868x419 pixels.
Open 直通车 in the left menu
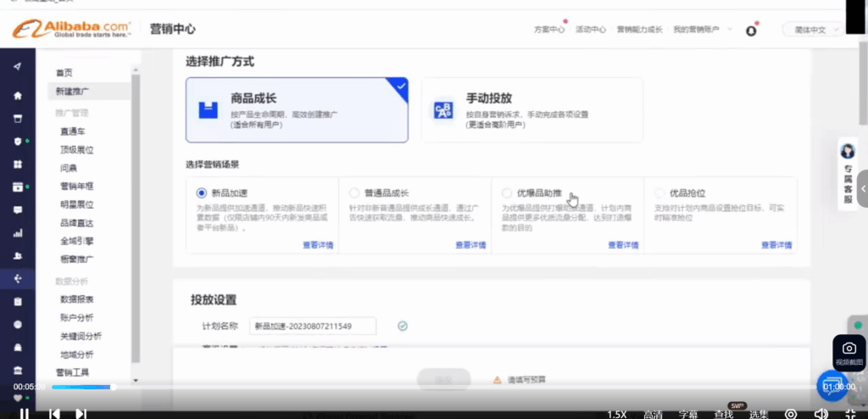click(x=71, y=131)
